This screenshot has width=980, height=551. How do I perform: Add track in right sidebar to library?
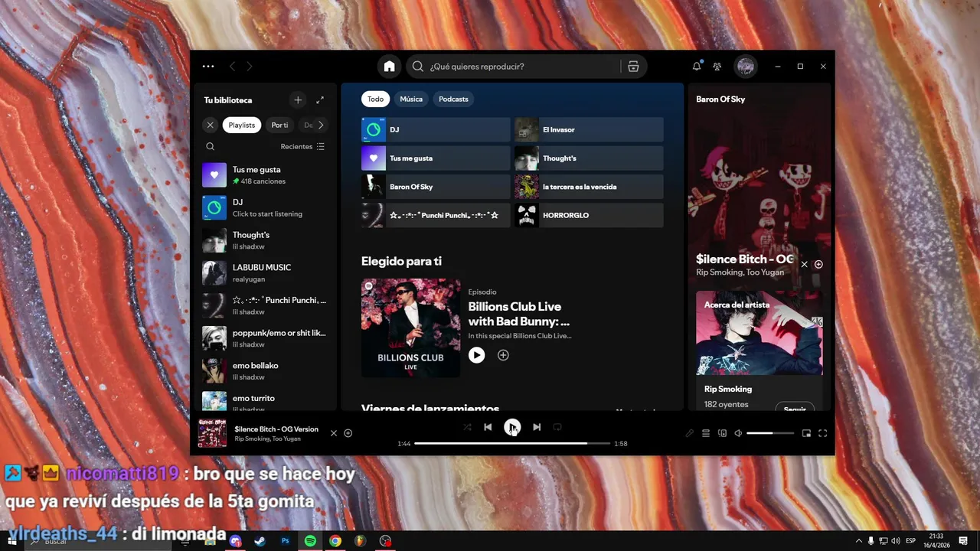818,264
